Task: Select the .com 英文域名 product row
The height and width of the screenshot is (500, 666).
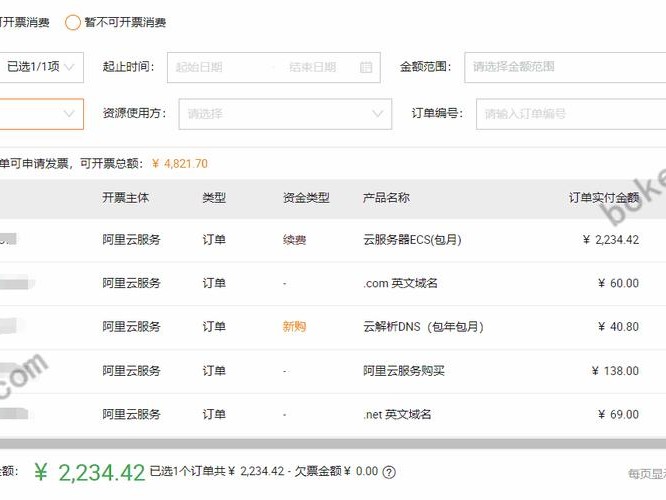Action: click(333, 283)
